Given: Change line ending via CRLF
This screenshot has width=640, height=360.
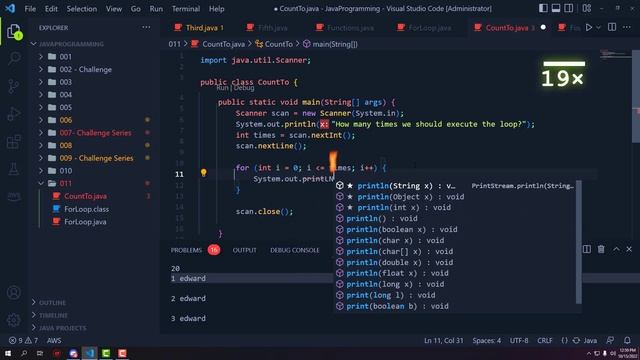Looking at the screenshot, I should coord(544,340).
